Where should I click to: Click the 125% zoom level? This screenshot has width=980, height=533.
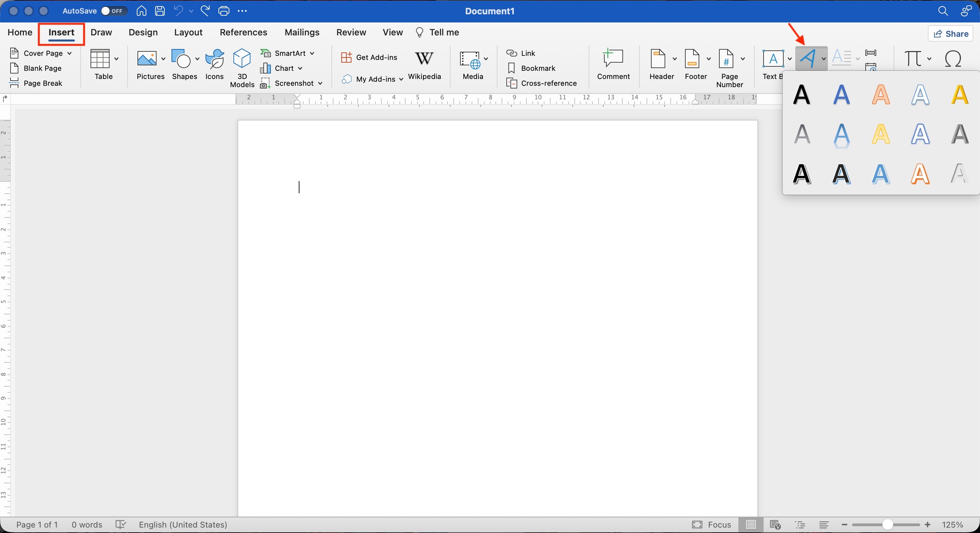pyautogui.click(x=952, y=524)
